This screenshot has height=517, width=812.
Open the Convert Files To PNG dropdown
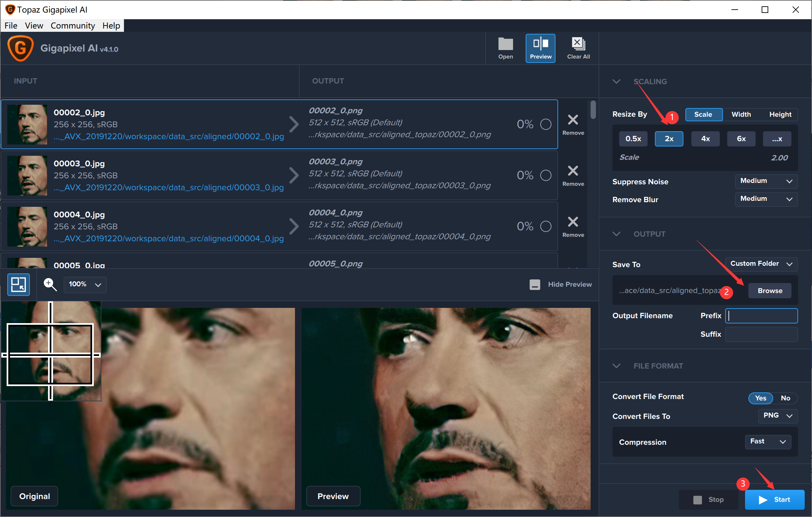pyautogui.click(x=778, y=416)
